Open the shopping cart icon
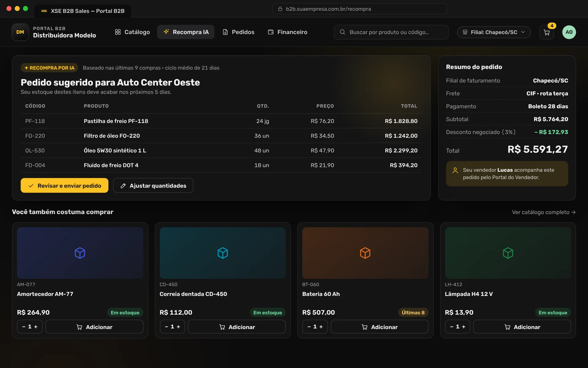588x368 pixels. click(546, 32)
